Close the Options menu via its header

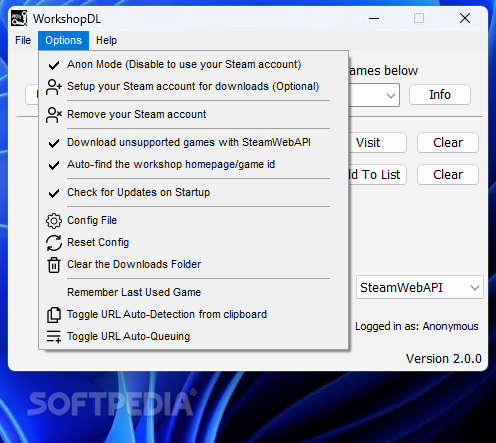click(63, 40)
